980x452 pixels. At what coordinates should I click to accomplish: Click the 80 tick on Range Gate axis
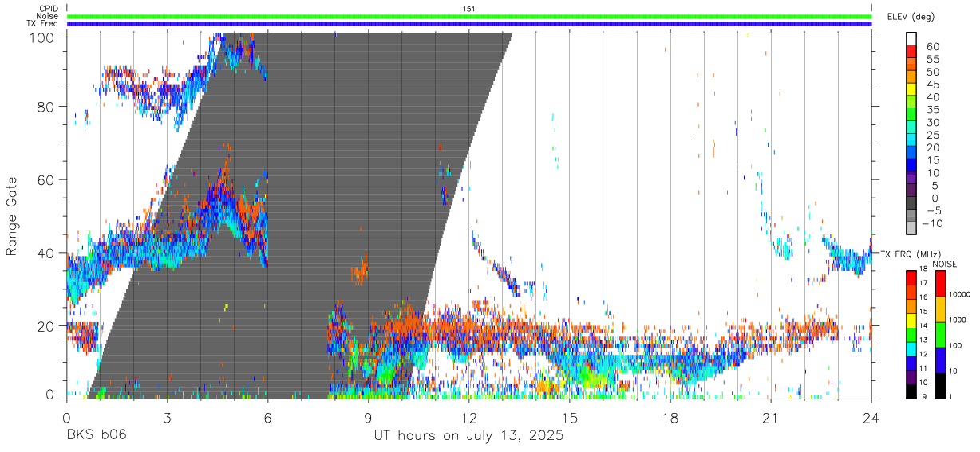click(45, 107)
